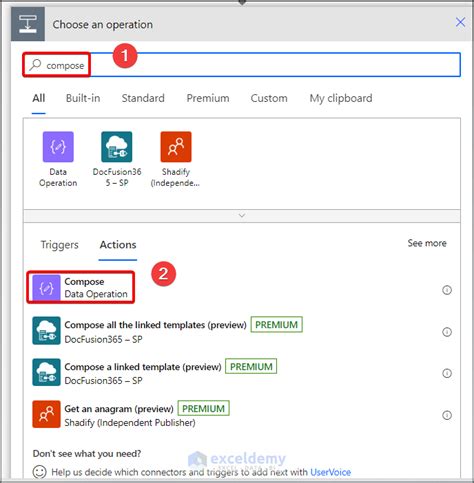This screenshot has height=483, width=474.
Task: Click the See more link
Action: pos(427,243)
